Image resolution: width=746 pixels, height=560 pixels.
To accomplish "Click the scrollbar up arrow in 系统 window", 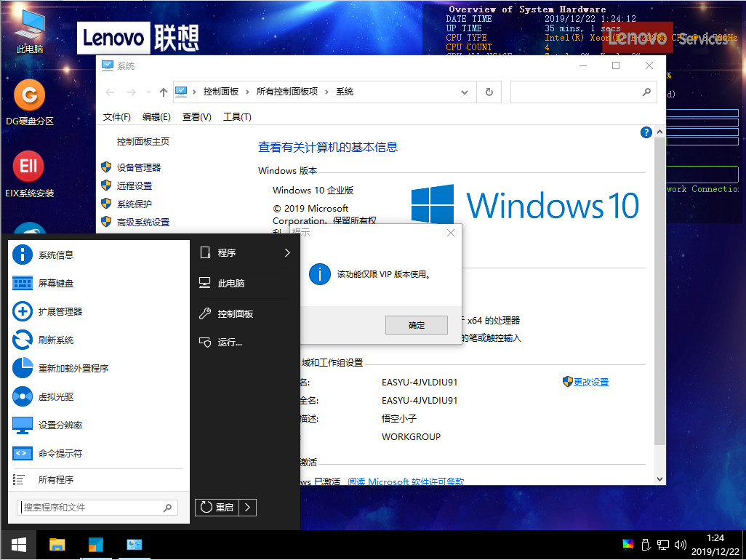I will click(660, 132).
